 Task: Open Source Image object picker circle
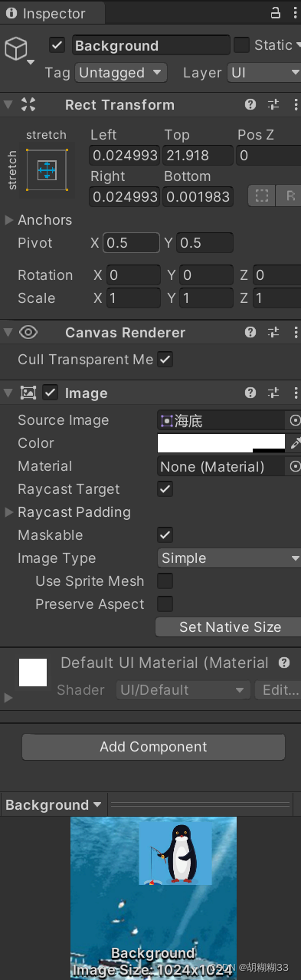point(295,420)
